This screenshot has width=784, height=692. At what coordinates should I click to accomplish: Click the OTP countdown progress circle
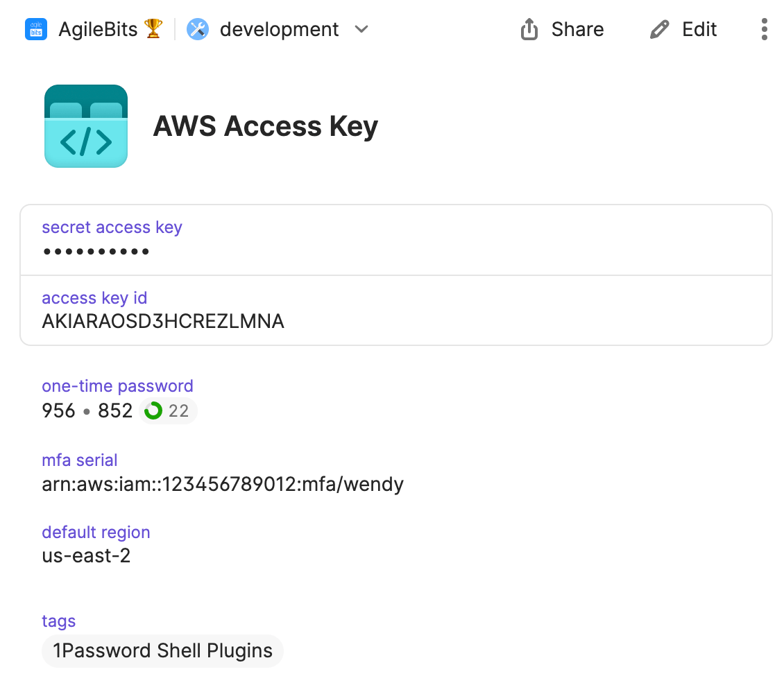pyautogui.click(x=153, y=410)
